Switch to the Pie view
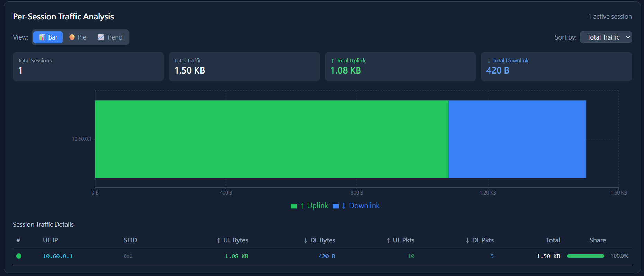The height and width of the screenshot is (276, 644). 78,37
